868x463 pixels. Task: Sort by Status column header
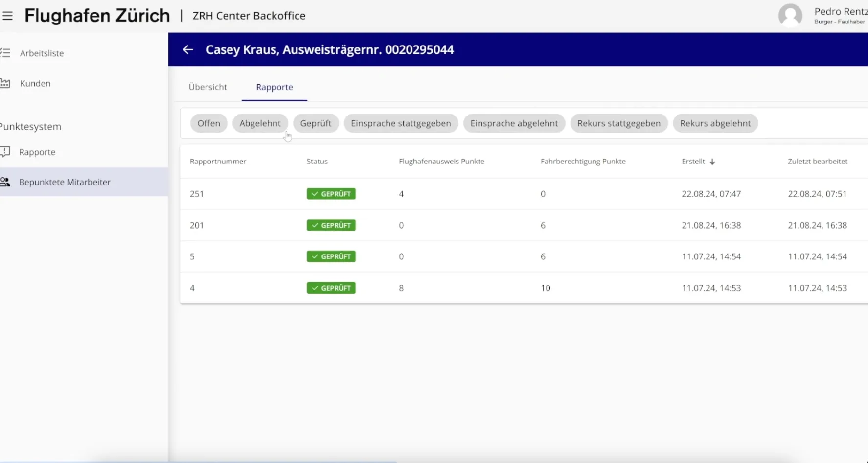click(317, 162)
